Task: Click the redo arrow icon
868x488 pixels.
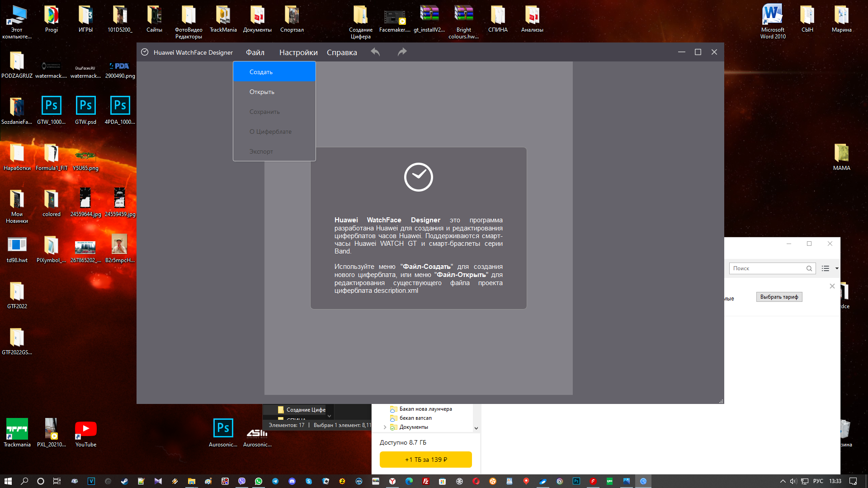Action: [x=402, y=52]
